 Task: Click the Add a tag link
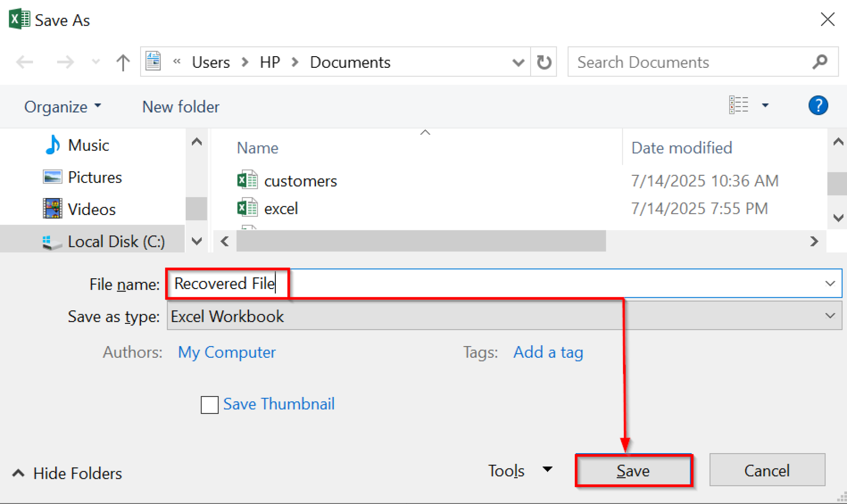click(548, 352)
